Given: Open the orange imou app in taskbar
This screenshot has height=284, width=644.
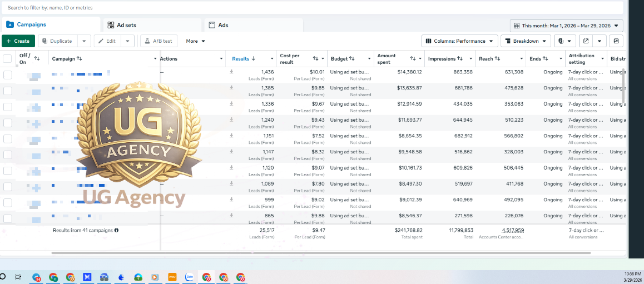Looking at the screenshot, I should click(172, 277).
